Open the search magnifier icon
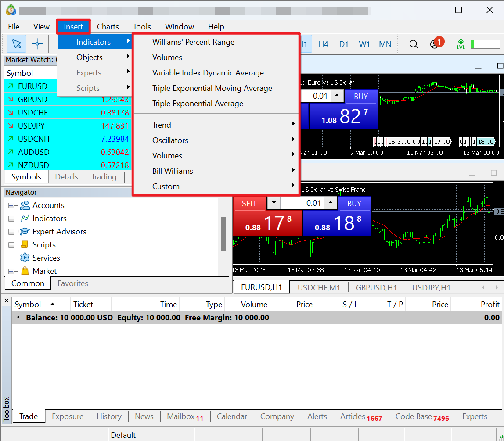Image resolution: width=504 pixels, height=441 pixels. pos(414,44)
